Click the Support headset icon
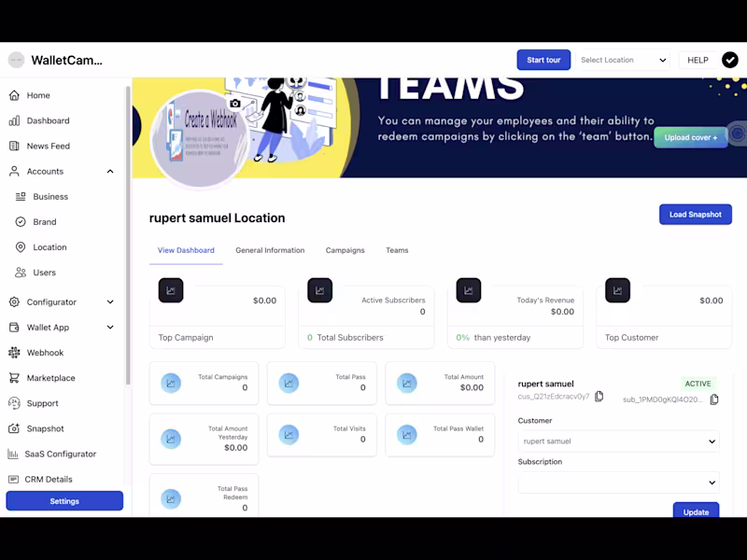 [14, 403]
